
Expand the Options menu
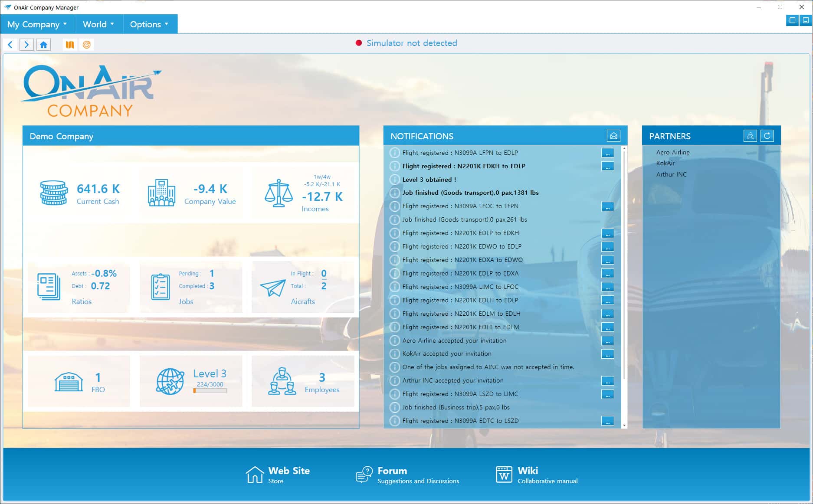pyautogui.click(x=149, y=24)
